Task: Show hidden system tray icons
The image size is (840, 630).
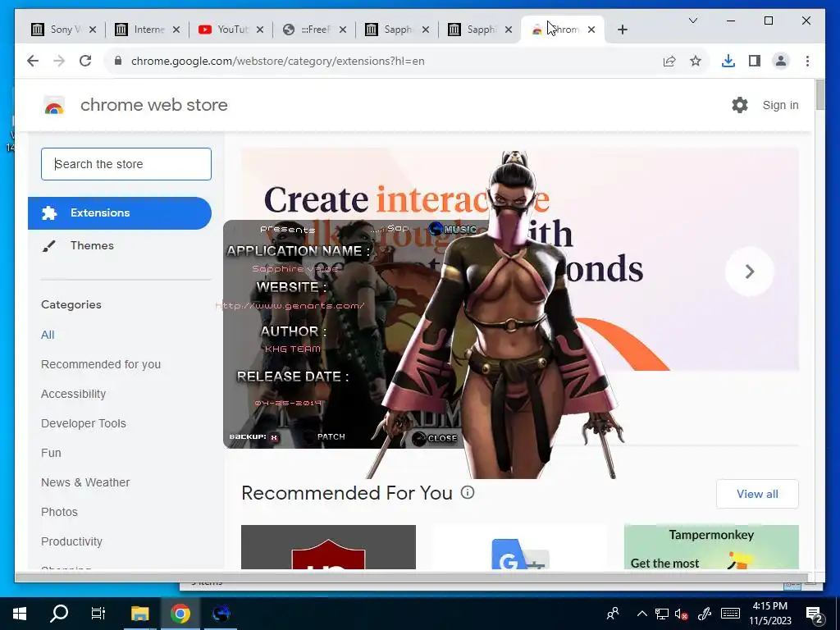Action: (x=641, y=614)
